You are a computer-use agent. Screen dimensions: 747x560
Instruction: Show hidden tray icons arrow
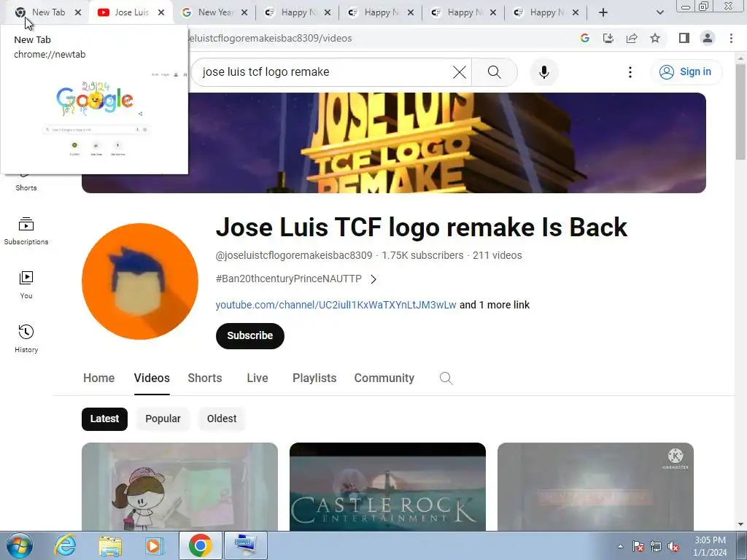[620, 547]
